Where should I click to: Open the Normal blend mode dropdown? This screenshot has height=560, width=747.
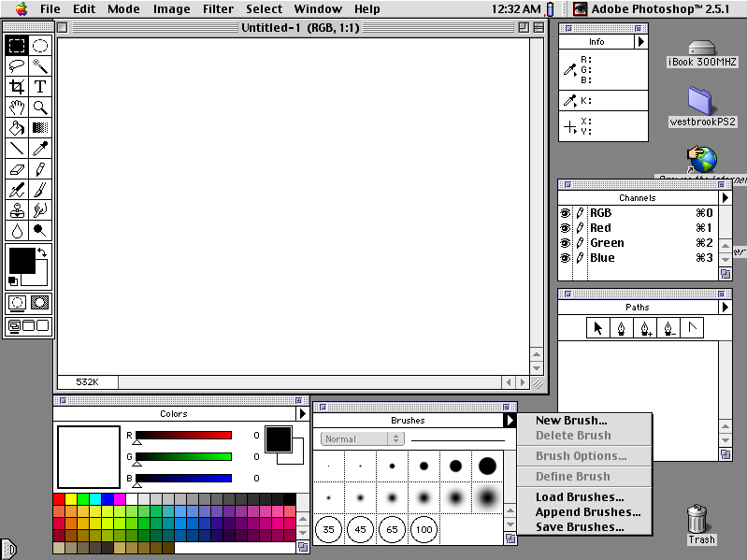363,439
